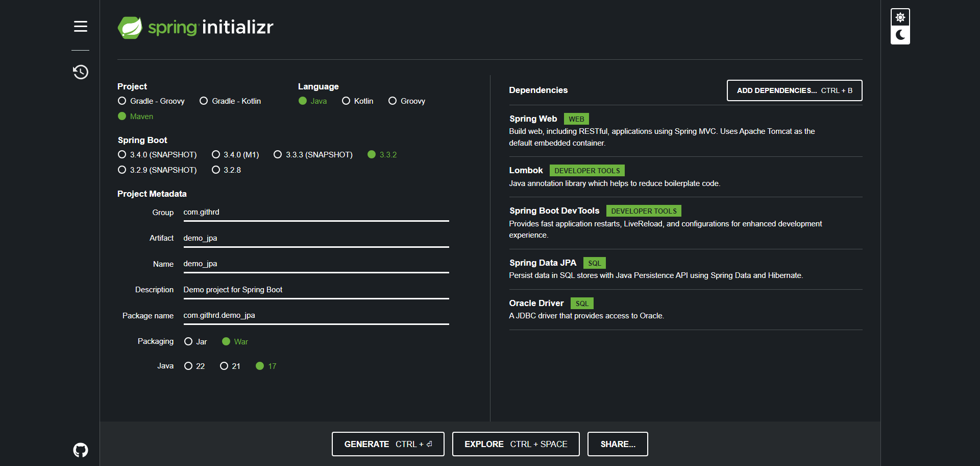Select Java version 22

(194, 366)
